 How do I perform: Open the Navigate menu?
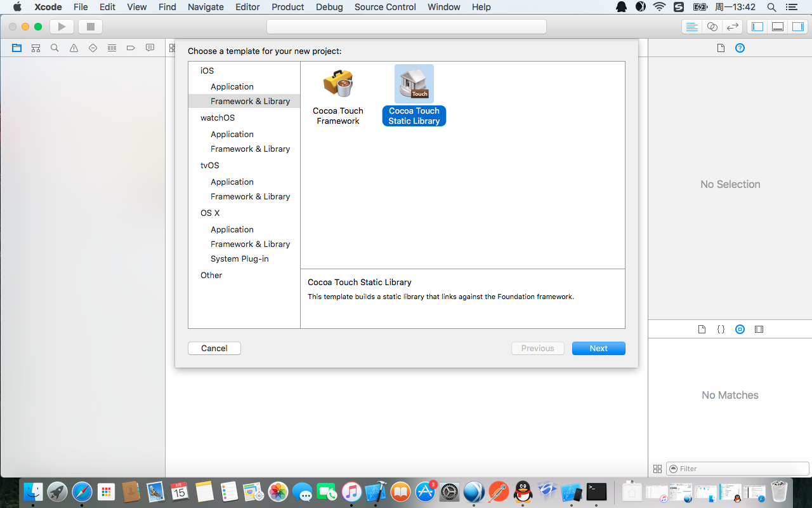[x=206, y=7]
